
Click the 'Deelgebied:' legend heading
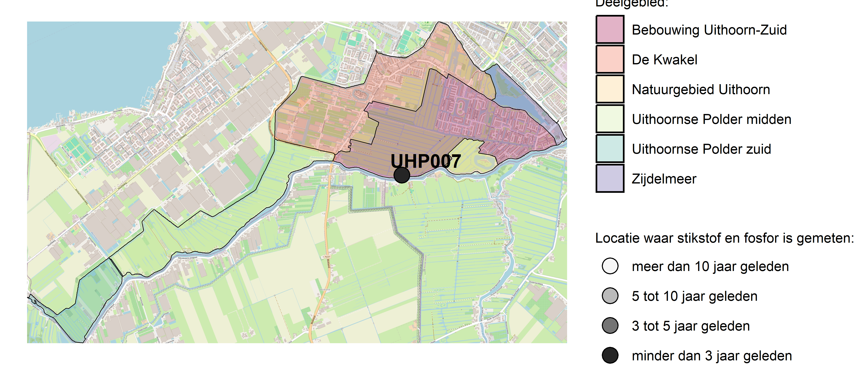(632, 4)
